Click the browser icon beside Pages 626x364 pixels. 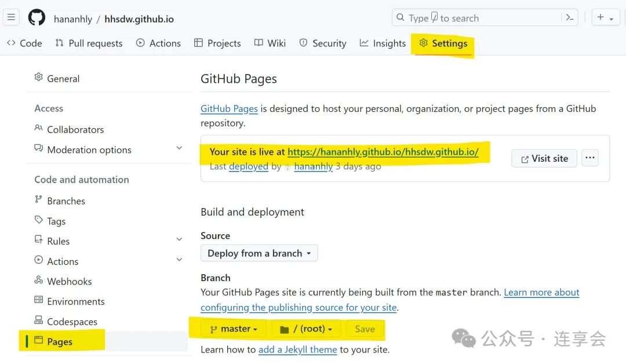(x=38, y=340)
